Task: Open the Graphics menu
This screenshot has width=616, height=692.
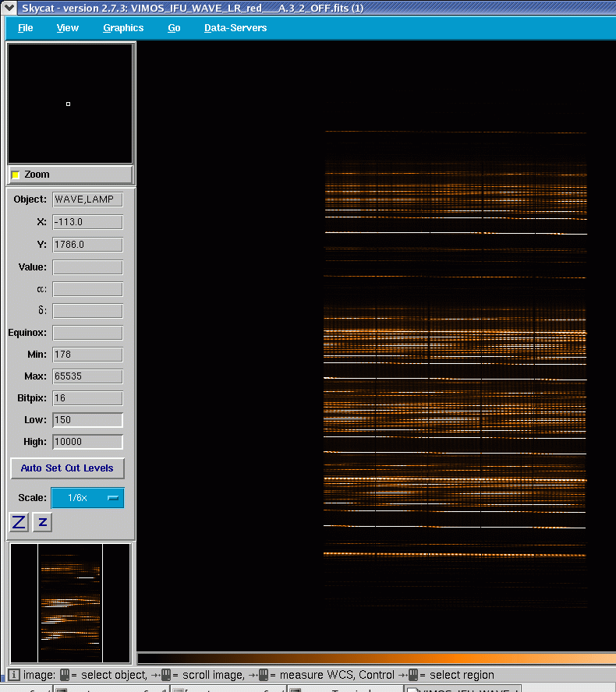Action: (x=123, y=28)
